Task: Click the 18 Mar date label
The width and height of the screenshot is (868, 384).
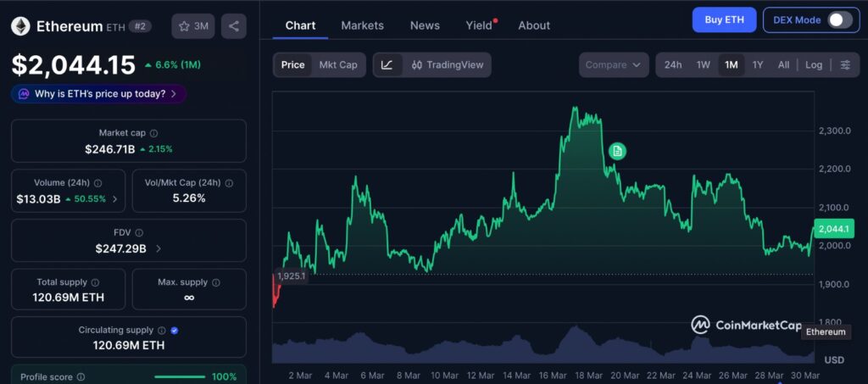Action: coord(587,376)
